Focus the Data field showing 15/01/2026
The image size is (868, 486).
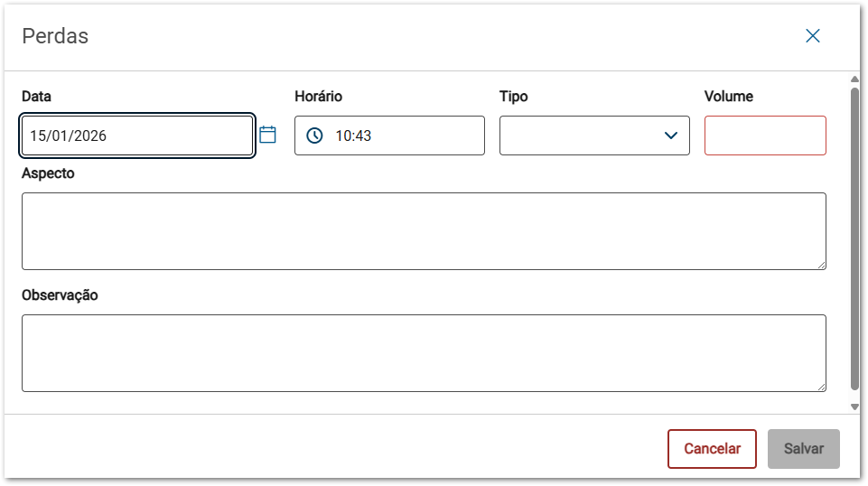coord(135,136)
